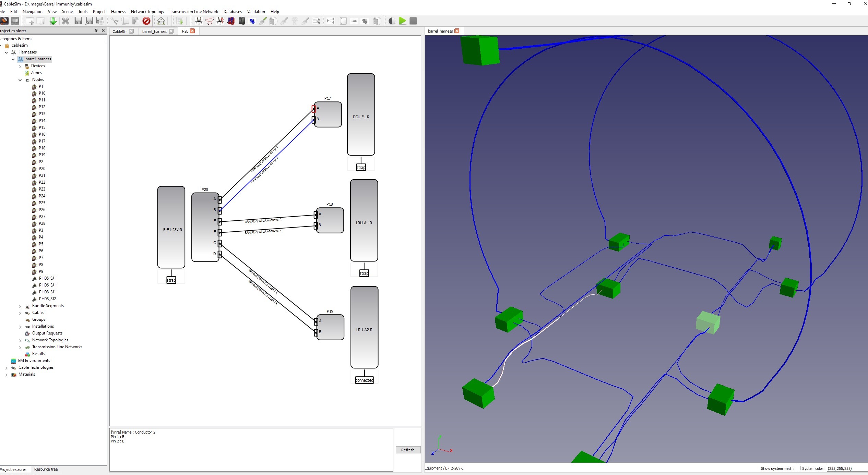The width and height of the screenshot is (868, 475).
Task: Click the scissors cut icon
Action: click(115, 21)
